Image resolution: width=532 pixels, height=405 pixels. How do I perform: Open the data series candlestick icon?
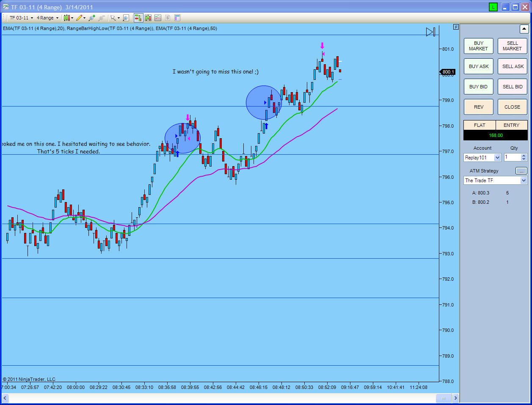pos(148,18)
